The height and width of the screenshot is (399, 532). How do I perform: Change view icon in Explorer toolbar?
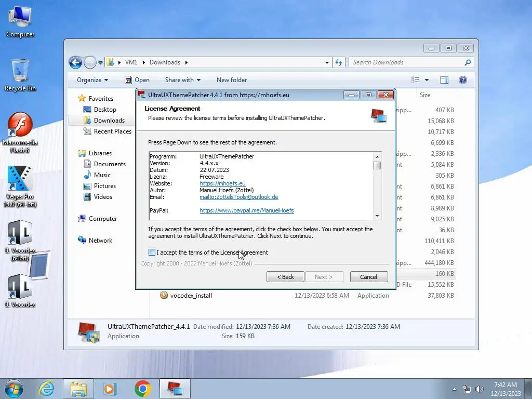[415, 80]
